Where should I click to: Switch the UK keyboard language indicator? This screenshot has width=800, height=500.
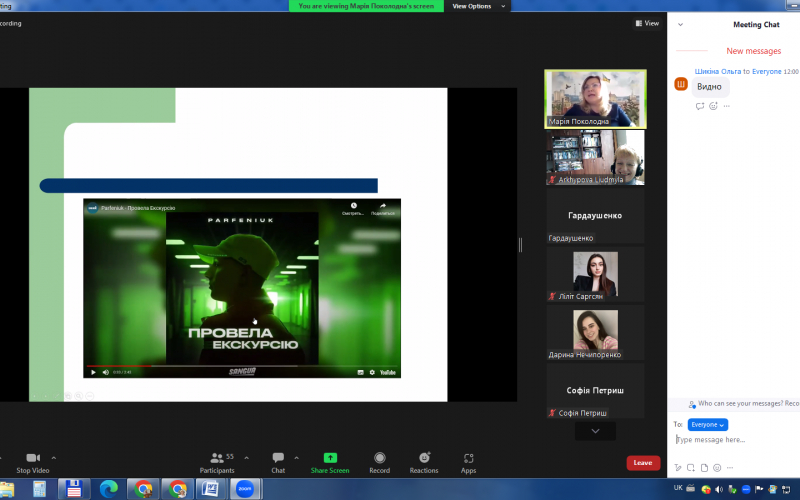(678, 488)
